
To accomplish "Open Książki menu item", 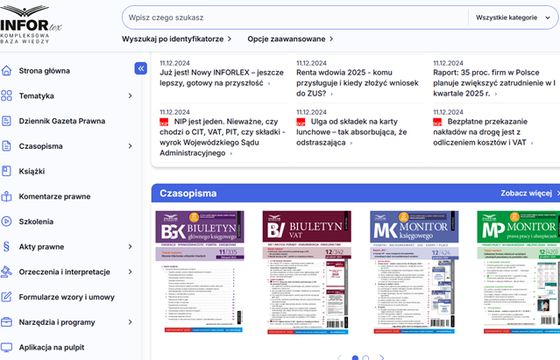I will click(x=32, y=171).
